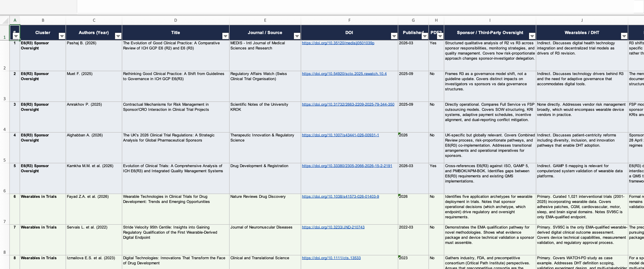Click the "Journal of Neuromuscular Diseases" cell
This screenshot has width=644, height=269.
tap(265, 240)
